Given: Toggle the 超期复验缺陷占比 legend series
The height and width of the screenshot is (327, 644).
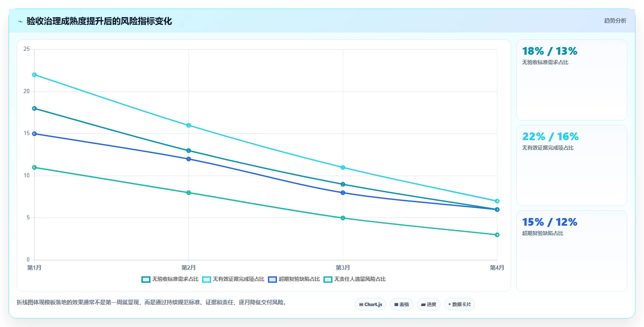Looking at the screenshot, I should click(294, 279).
